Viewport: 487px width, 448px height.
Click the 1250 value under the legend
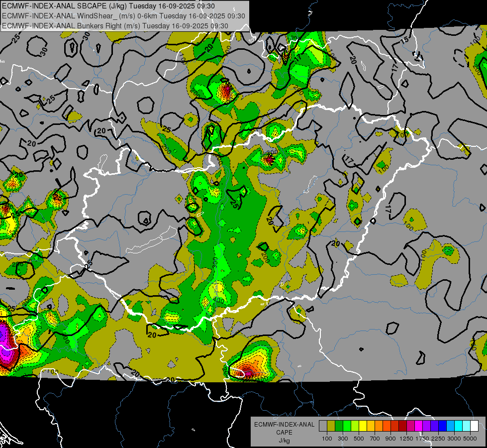coord(406,439)
